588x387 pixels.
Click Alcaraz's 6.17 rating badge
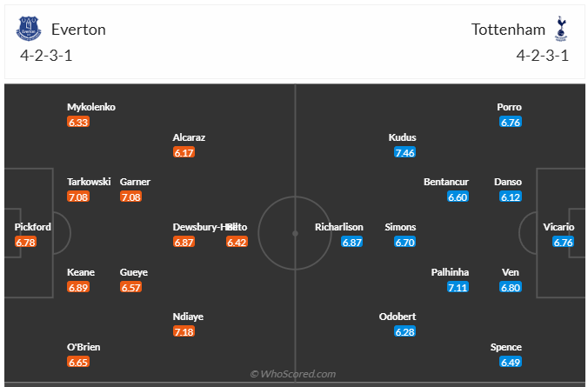pos(184,152)
